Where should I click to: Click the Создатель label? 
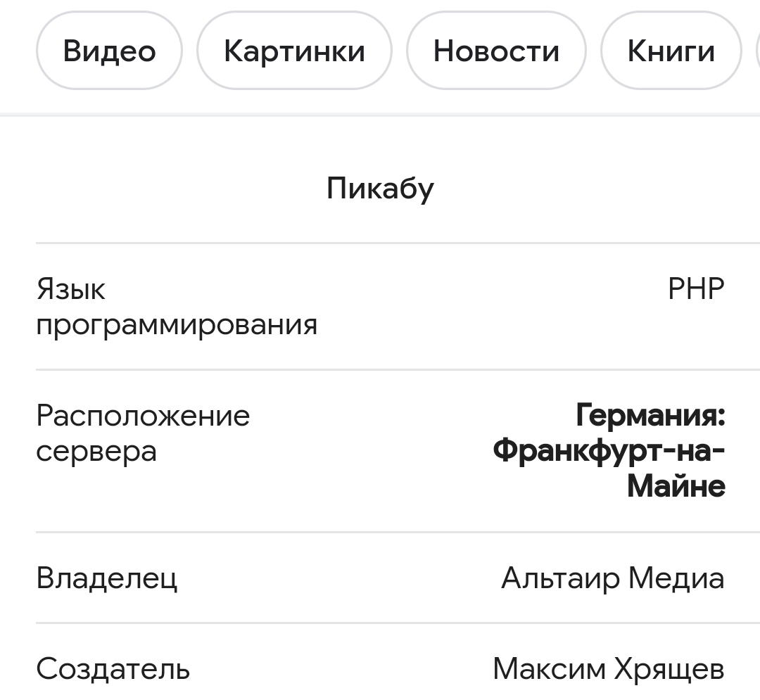click(x=113, y=668)
